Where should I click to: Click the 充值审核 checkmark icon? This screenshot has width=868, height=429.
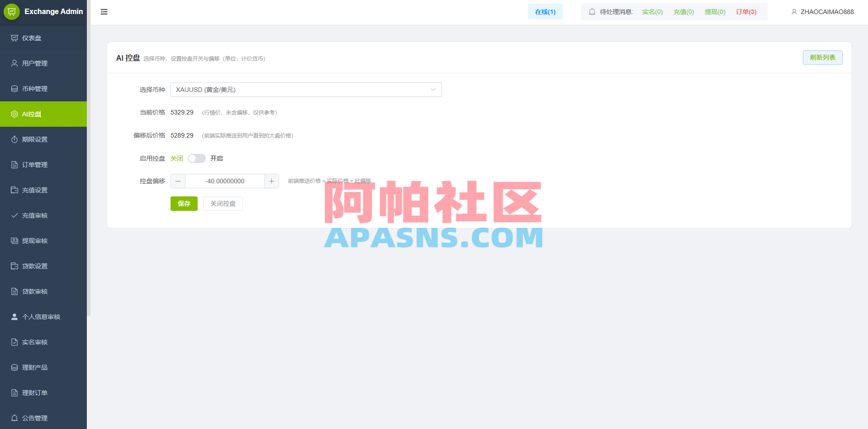coord(14,215)
